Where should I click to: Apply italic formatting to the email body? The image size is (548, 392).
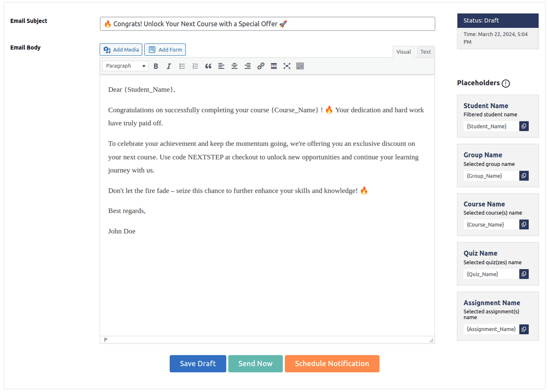[169, 66]
